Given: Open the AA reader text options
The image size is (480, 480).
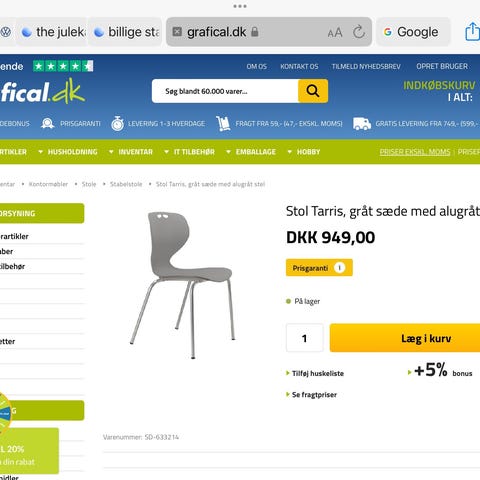Looking at the screenshot, I should click(x=335, y=33).
